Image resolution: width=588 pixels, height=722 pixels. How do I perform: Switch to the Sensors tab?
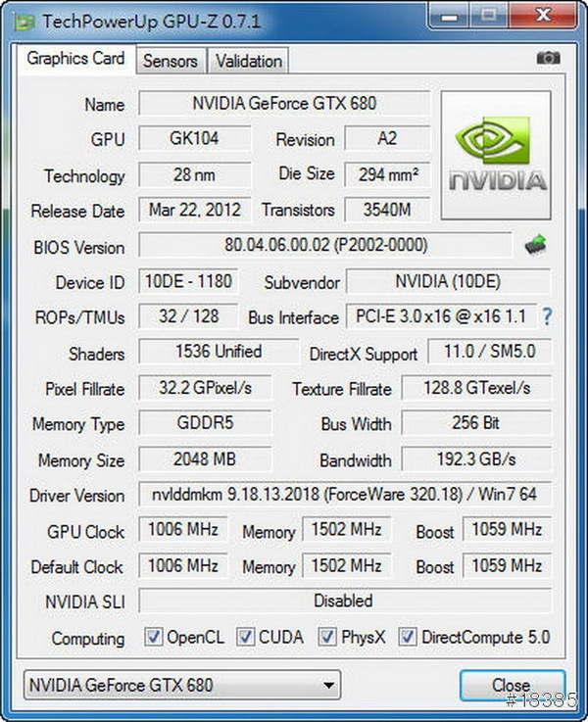tap(171, 61)
